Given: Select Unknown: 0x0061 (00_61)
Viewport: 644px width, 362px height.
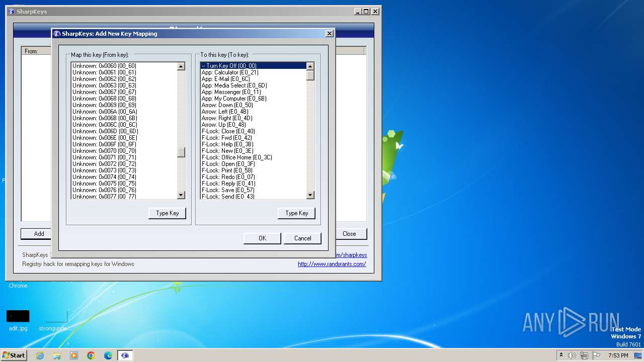Looking at the screenshot, I should (x=124, y=72).
